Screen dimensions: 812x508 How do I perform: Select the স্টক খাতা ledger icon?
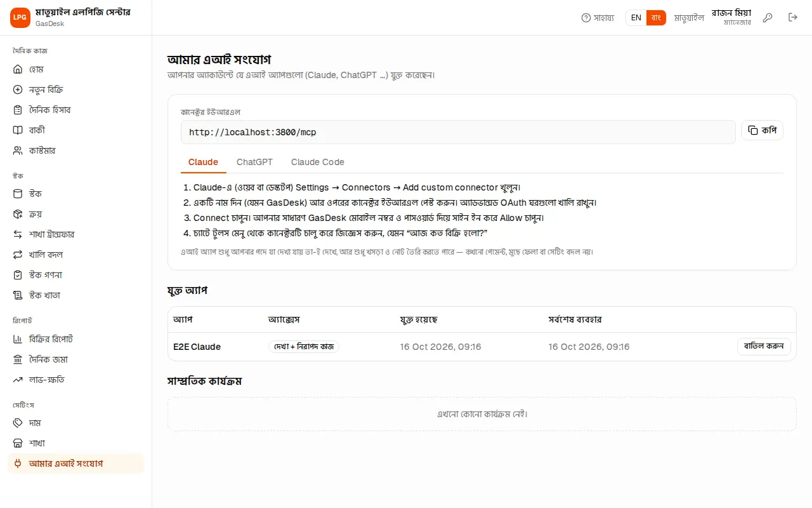(x=18, y=295)
